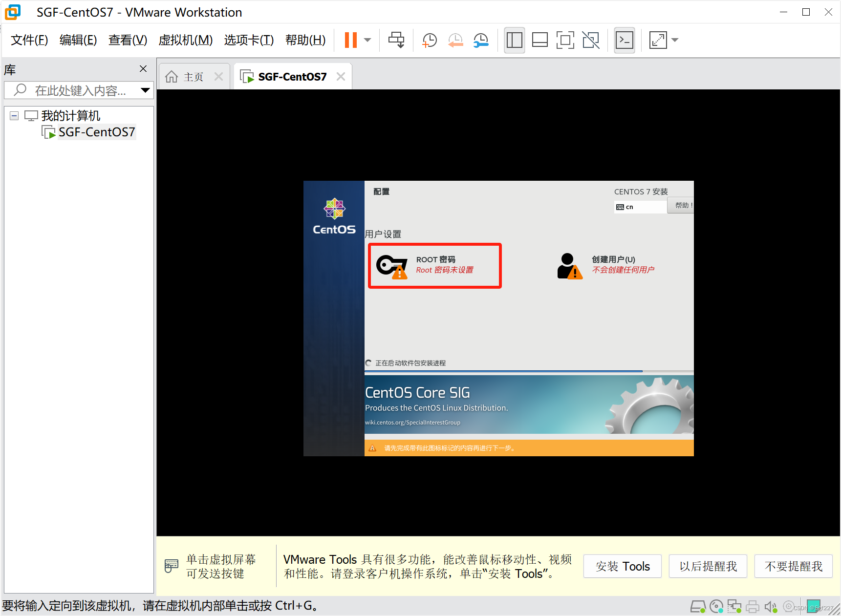Viewport: 841px width, 616px height.
Task: Click the sound card status icon
Action: point(771,607)
